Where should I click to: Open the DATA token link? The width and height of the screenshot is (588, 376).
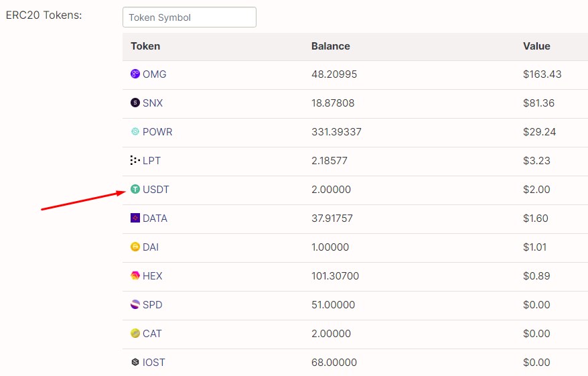pyautogui.click(x=155, y=218)
